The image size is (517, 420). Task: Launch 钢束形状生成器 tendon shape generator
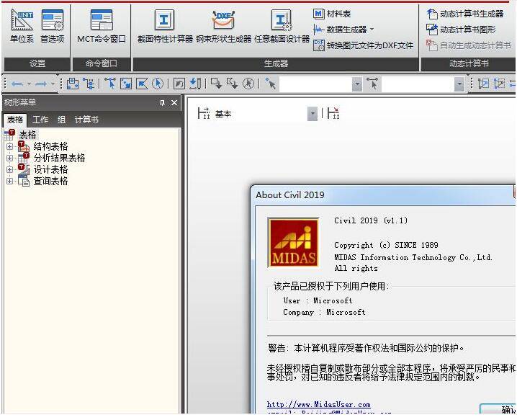coord(223,26)
